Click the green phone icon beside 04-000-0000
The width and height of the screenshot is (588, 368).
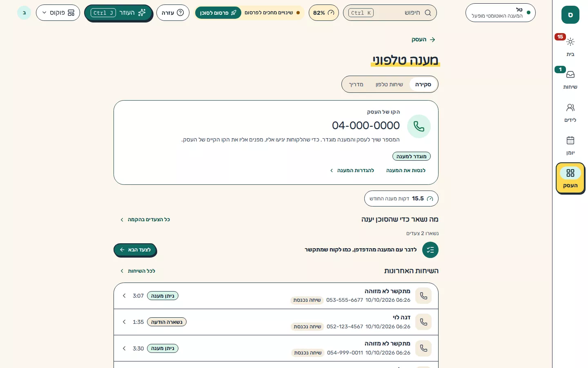[419, 126]
